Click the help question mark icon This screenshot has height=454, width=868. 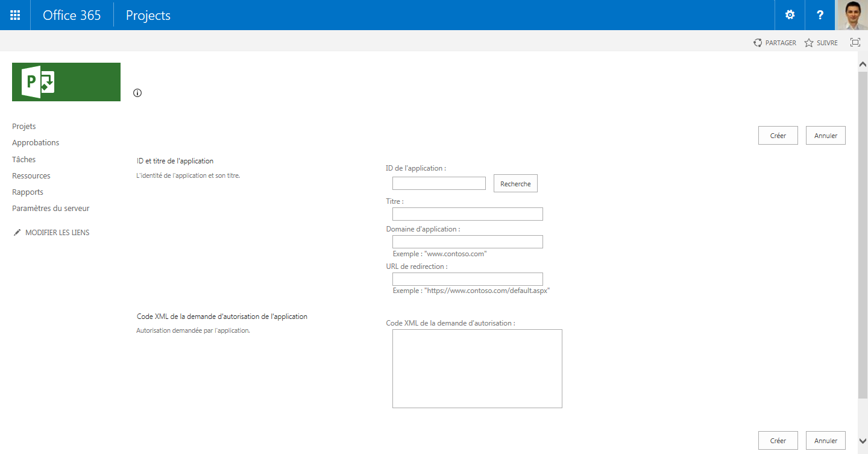point(820,15)
